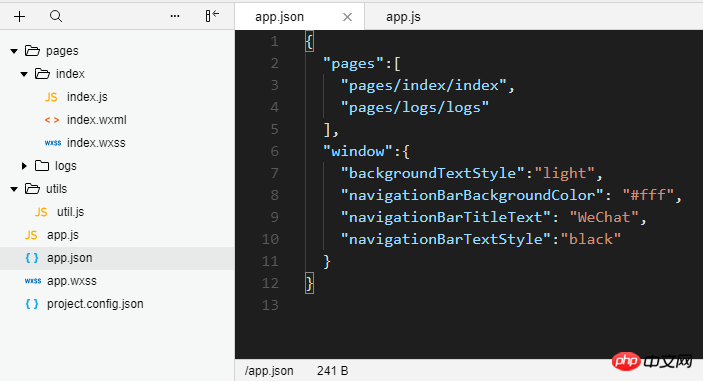Viewport: 703px width, 381px height.
Task: Switch to the app.js tab
Action: [403, 17]
